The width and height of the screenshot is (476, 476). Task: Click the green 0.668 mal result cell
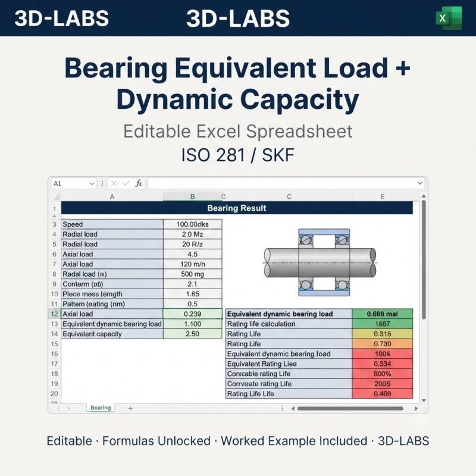click(383, 314)
